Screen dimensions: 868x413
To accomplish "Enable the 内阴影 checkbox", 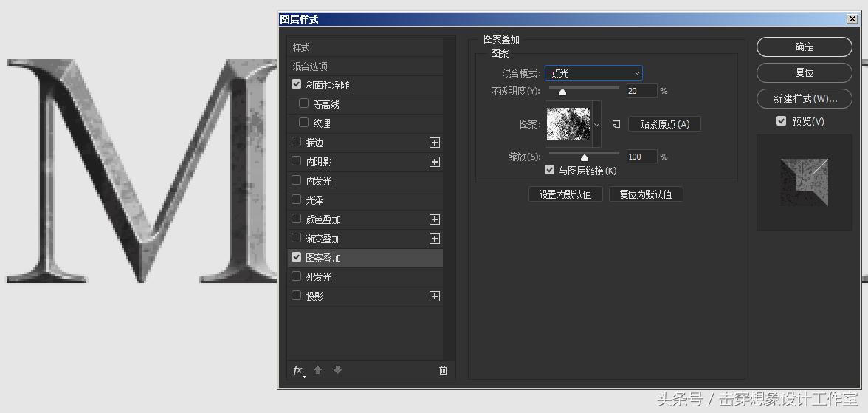I will click(296, 161).
